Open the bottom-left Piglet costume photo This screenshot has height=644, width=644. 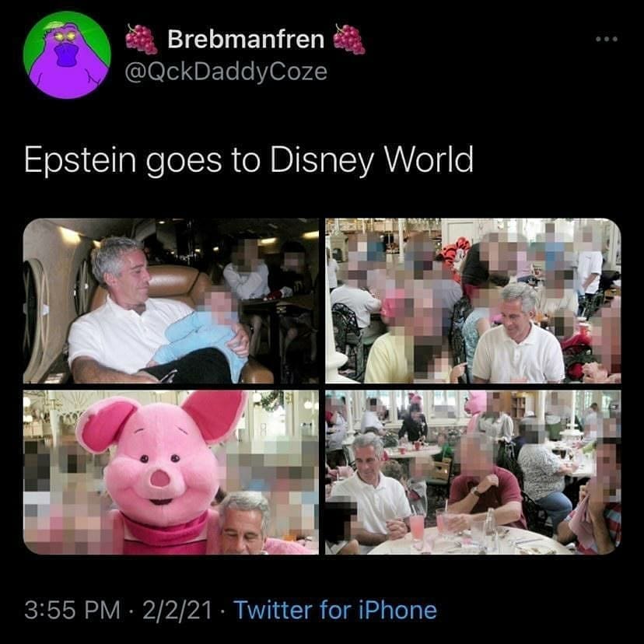click(171, 472)
